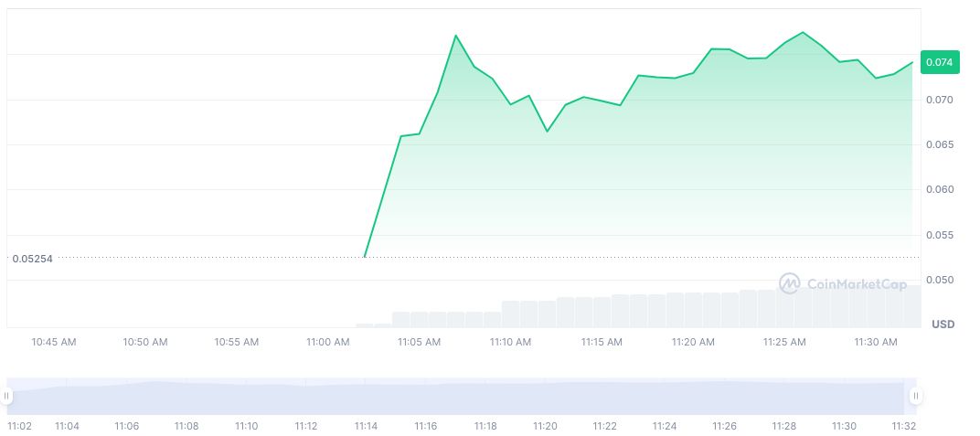Select the 10:45 AM time axis label
980x436 pixels.
point(54,342)
